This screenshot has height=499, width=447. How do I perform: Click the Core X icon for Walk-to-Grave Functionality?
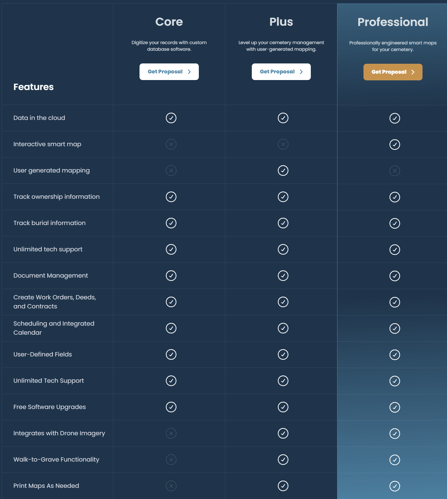171,460
